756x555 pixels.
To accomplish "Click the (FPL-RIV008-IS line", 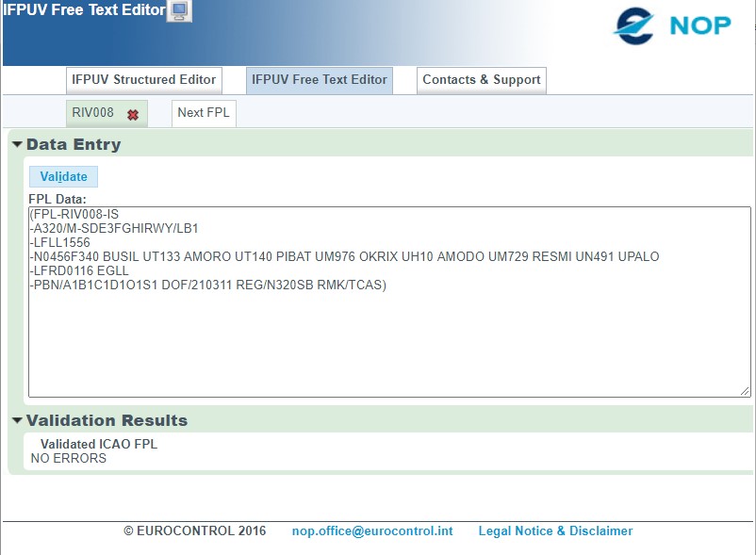I will tap(74, 215).
